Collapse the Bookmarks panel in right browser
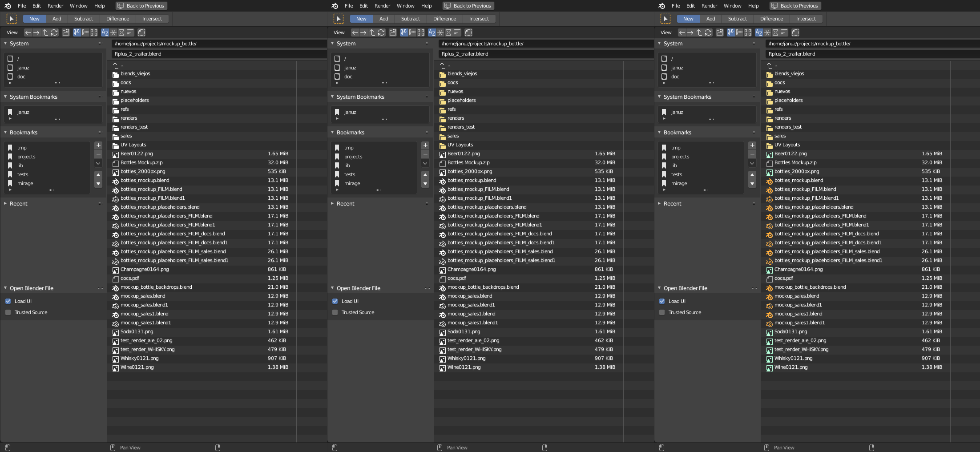The height and width of the screenshot is (452, 980). click(x=659, y=133)
